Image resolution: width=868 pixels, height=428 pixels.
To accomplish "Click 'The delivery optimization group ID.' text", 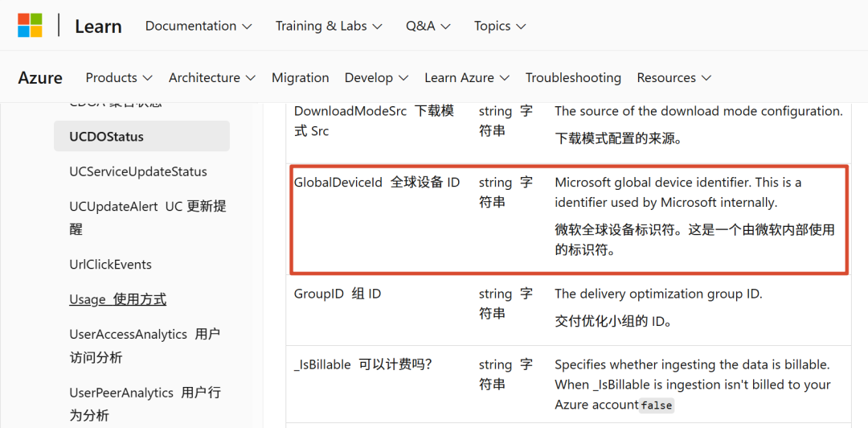I will coord(658,294).
